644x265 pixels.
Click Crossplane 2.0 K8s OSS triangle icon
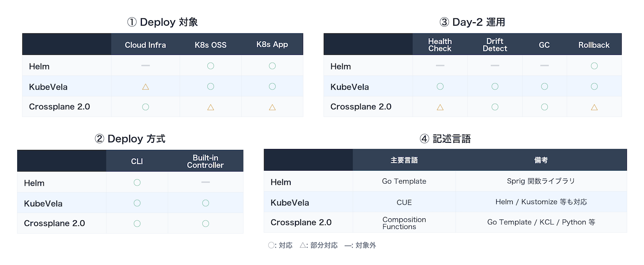210,107
